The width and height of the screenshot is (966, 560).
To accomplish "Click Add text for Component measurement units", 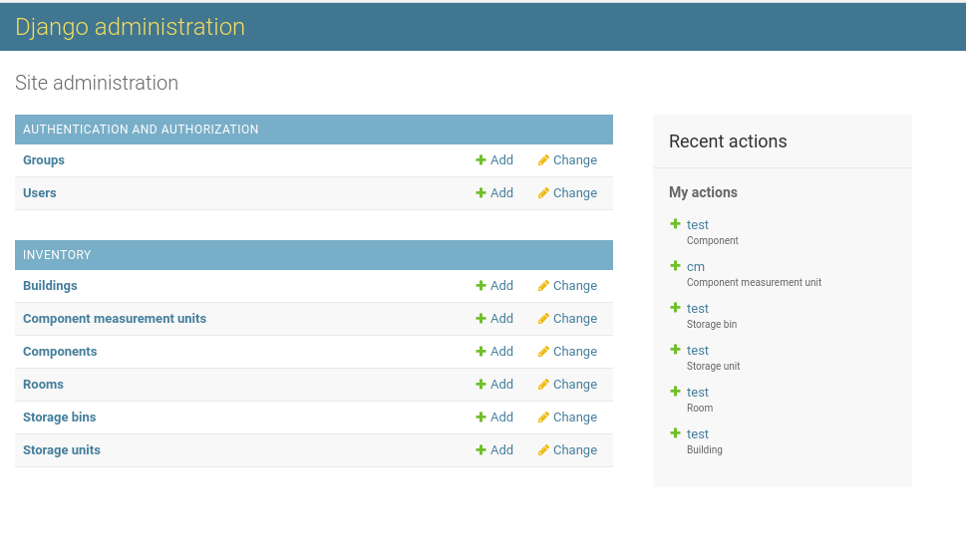I will (501, 319).
